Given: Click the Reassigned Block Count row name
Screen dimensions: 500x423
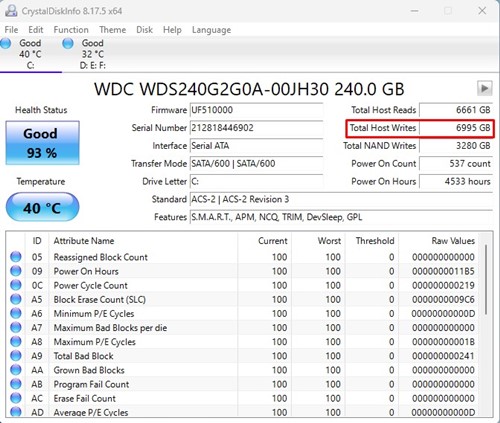Looking at the screenshot, I should click(x=101, y=257).
